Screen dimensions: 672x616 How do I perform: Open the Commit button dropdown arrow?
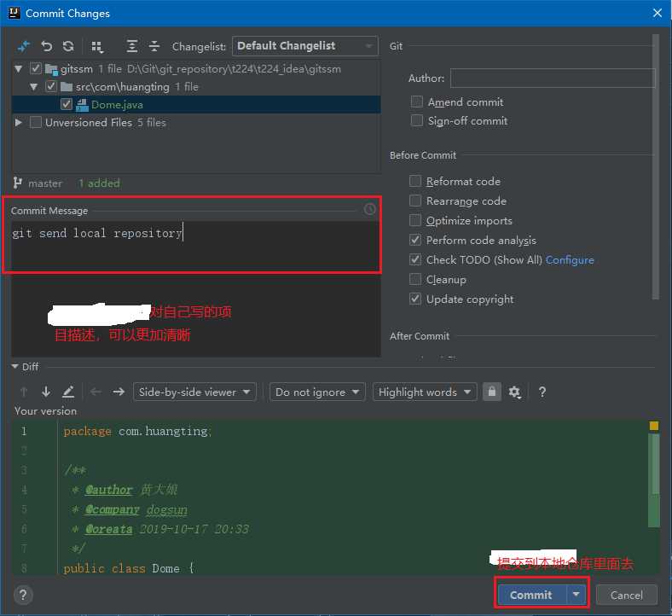pos(576,595)
